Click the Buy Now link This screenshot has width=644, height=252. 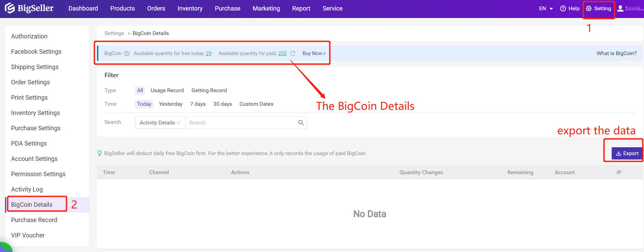click(314, 53)
